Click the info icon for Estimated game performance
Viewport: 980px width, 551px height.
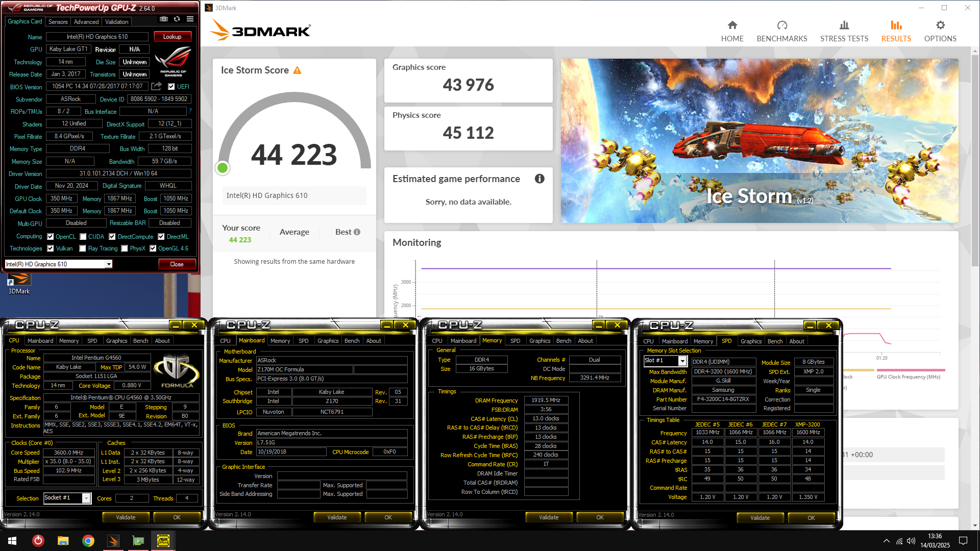pos(540,179)
